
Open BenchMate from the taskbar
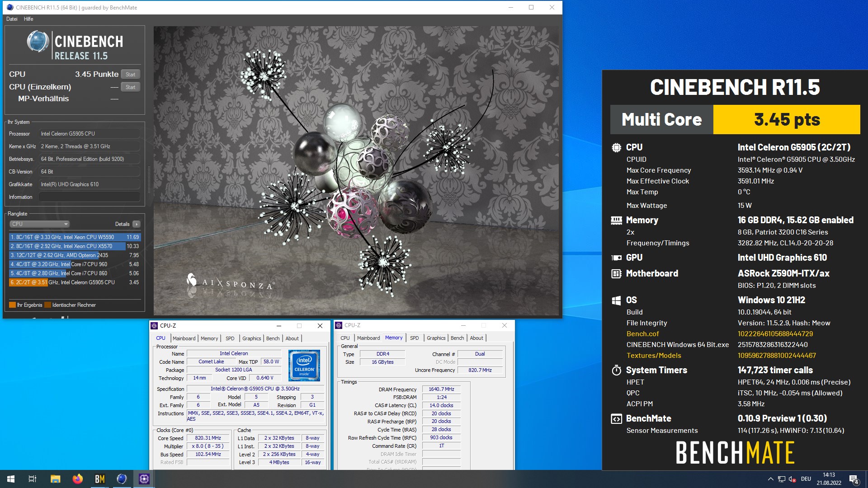pos(99,479)
